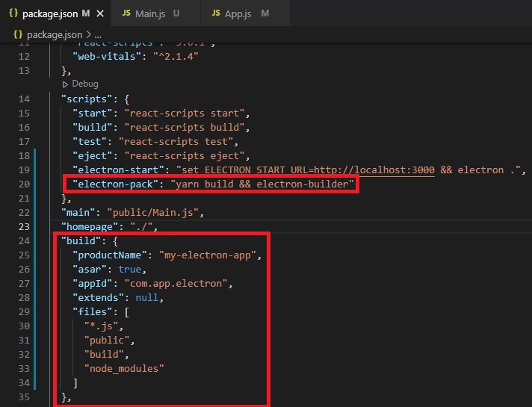This screenshot has width=532, height=407.
Task: Click the "public" array entry
Action: [x=107, y=341]
